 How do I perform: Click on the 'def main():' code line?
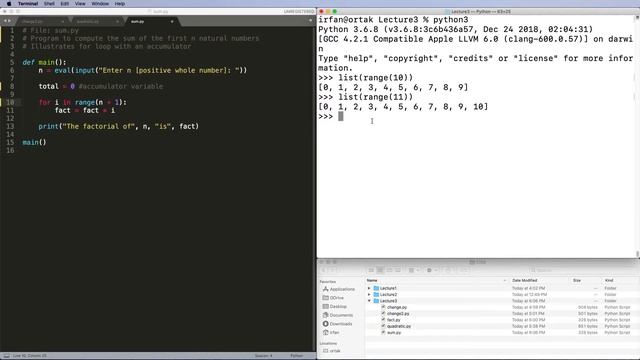pos(44,62)
